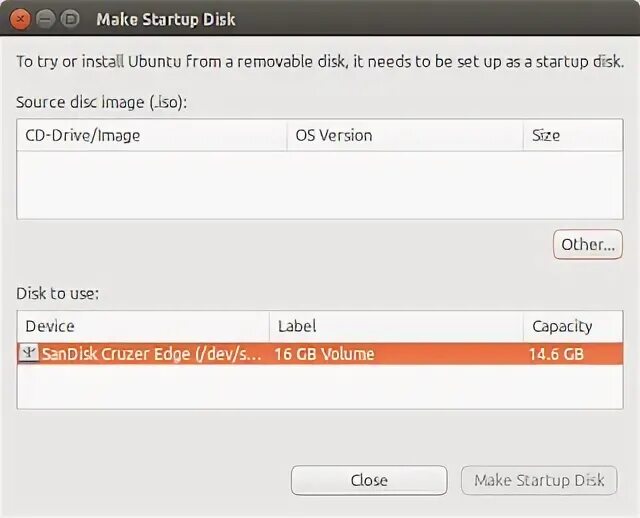Click the Make Startup Disk button
The width and height of the screenshot is (640, 518).
539,480
